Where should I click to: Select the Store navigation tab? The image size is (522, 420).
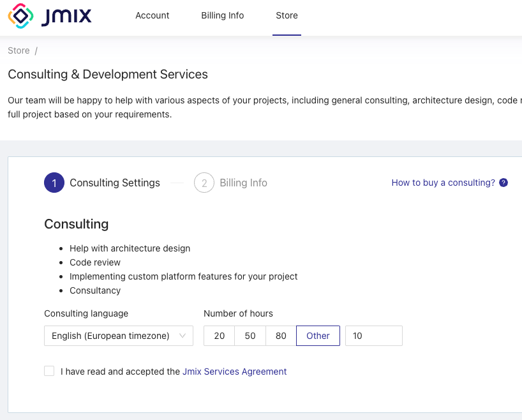(287, 15)
